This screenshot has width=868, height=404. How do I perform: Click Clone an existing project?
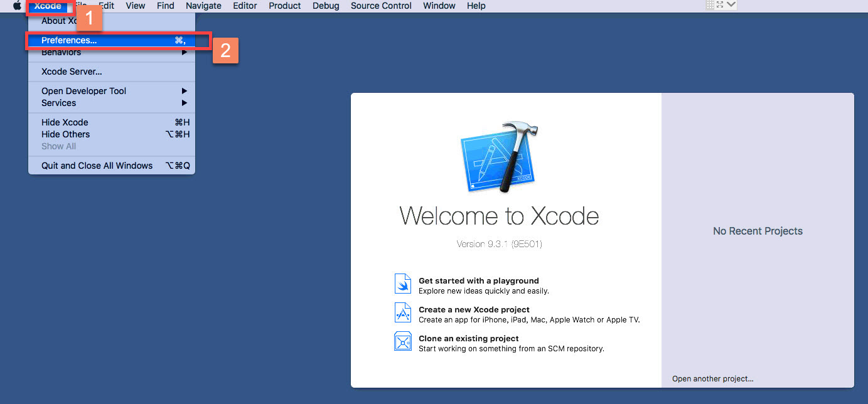click(x=468, y=338)
